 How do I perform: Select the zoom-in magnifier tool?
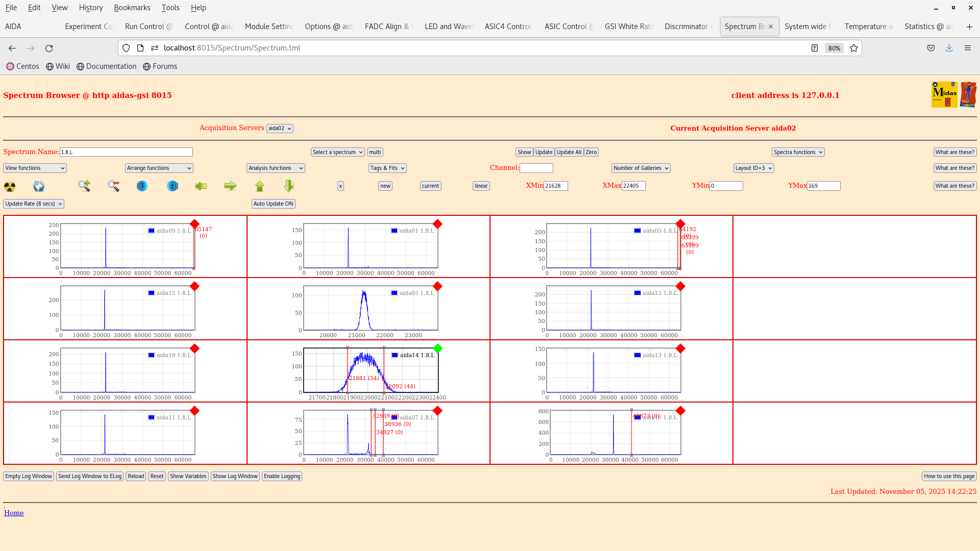pyautogui.click(x=84, y=186)
